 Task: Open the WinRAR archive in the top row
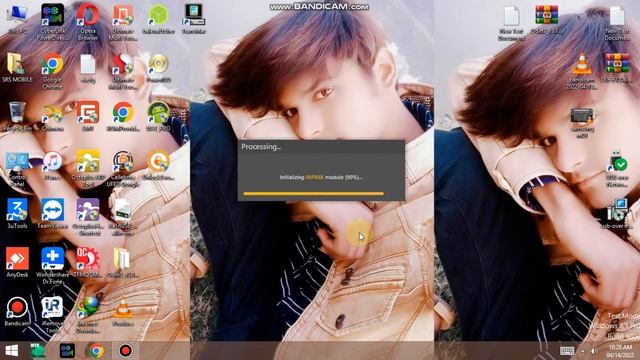(x=547, y=20)
